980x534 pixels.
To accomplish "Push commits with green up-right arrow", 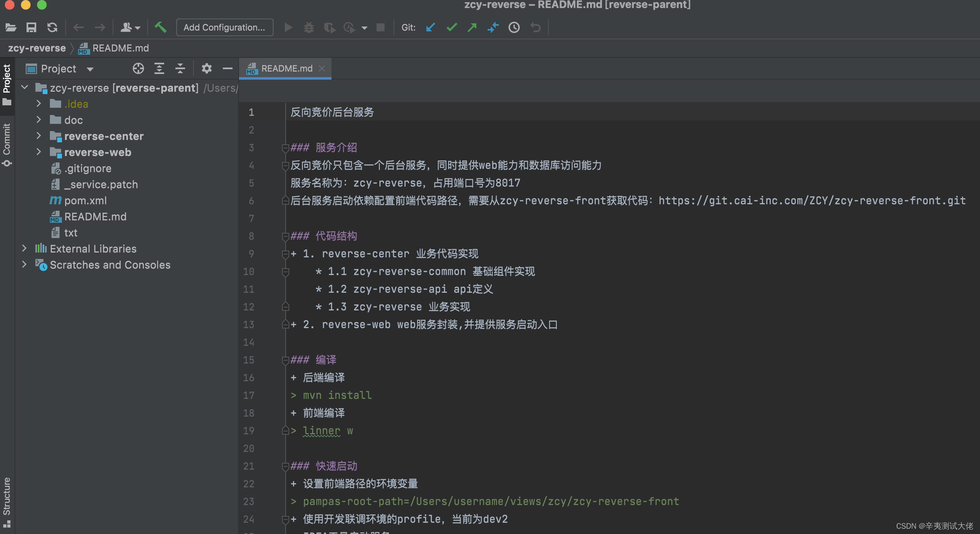I will pos(472,27).
